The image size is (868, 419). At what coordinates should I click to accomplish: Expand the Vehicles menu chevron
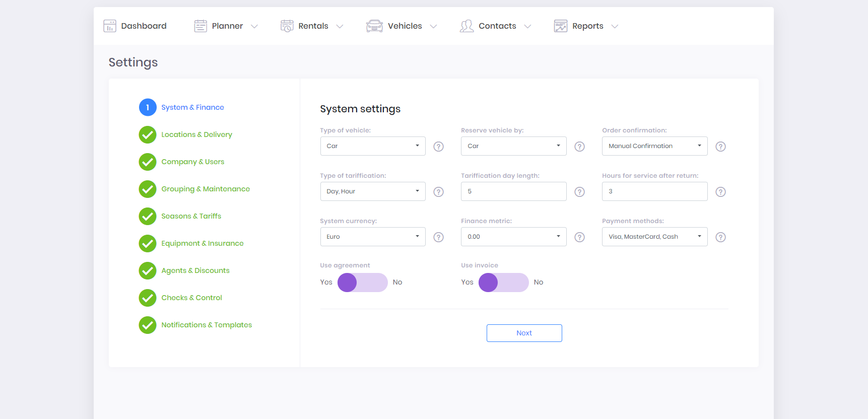pyautogui.click(x=433, y=26)
